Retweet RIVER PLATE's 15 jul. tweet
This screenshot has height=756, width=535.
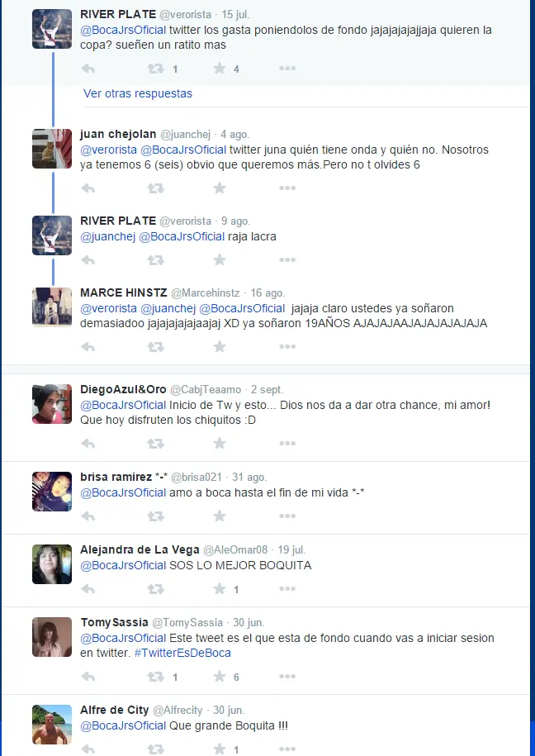[156, 69]
